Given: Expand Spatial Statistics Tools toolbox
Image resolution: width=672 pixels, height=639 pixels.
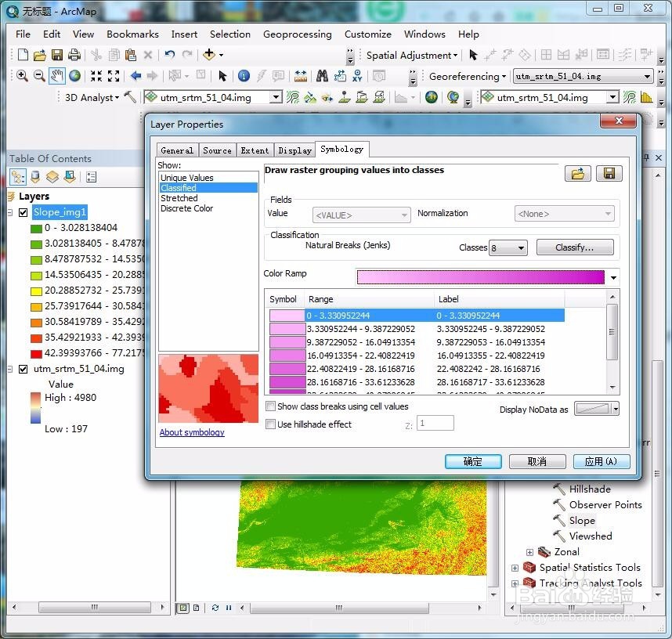Looking at the screenshot, I should tap(515, 568).
